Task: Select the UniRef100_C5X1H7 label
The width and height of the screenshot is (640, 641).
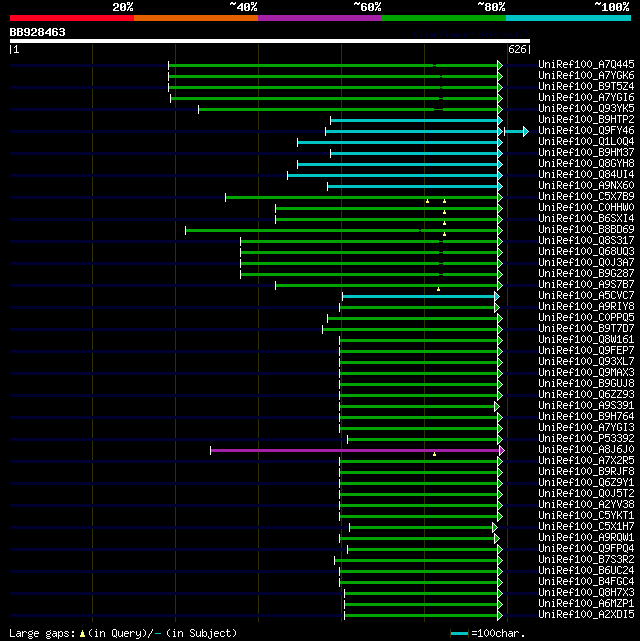Action: coord(586,527)
